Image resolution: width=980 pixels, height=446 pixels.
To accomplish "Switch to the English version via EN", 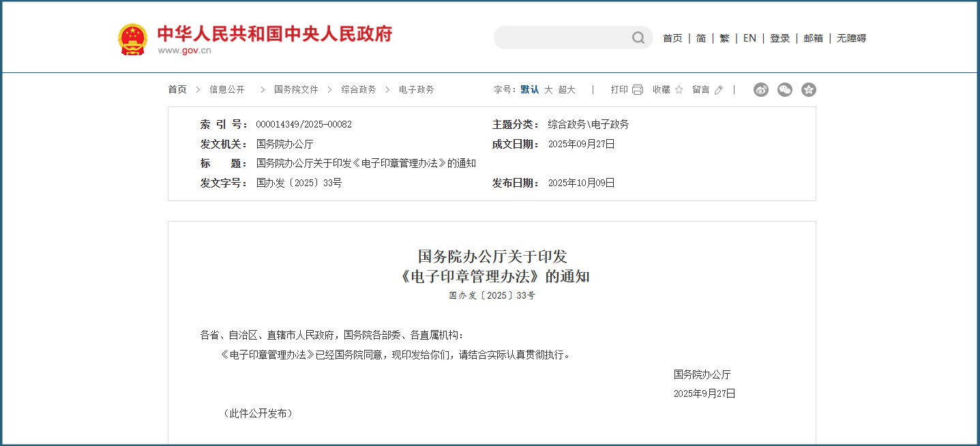I will [749, 38].
